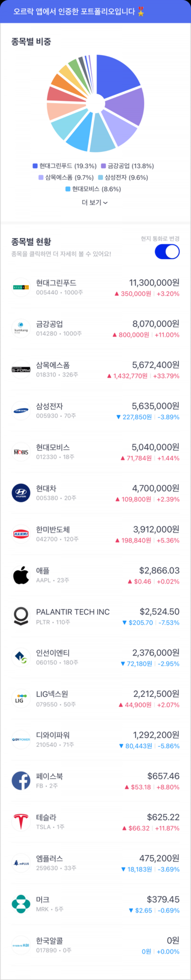Select the 금강공업 stock name
Viewport: 191px width, 980px height.
click(x=49, y=324)
